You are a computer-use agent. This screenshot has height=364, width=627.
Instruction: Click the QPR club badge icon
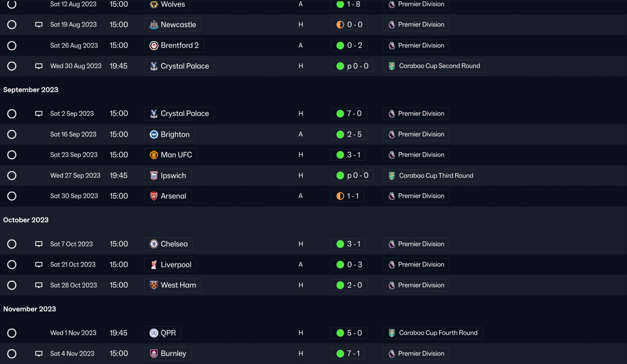click(x=154, y=333)
